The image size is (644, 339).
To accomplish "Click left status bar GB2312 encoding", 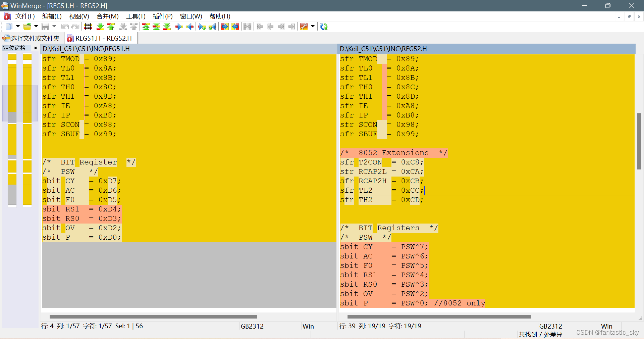I will coord(252,326).
